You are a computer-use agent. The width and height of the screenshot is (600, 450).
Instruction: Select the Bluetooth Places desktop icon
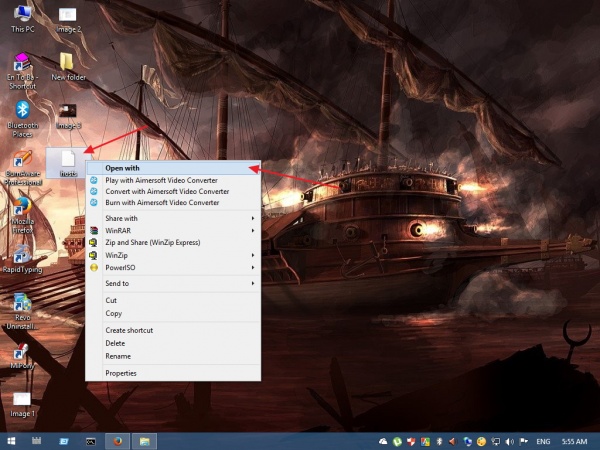[22, 119]
